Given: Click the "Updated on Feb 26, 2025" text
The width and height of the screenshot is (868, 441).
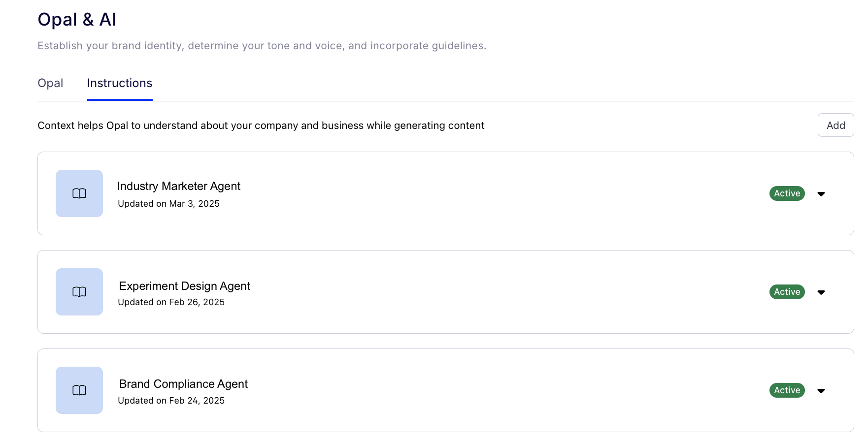Looking at the screenshot, I should pyautogui.click(x=171, y=302).
